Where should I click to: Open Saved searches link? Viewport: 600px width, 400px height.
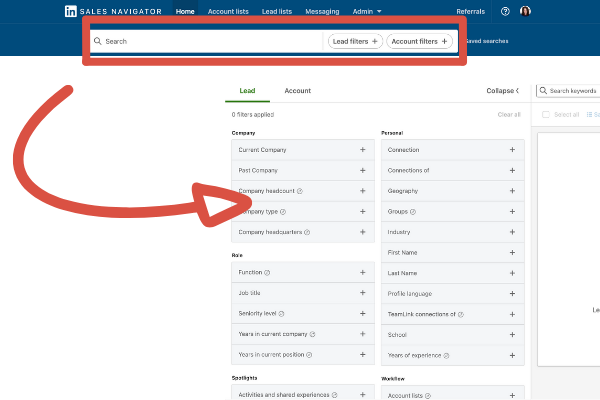pyautogui.click(x=488, y=41)
